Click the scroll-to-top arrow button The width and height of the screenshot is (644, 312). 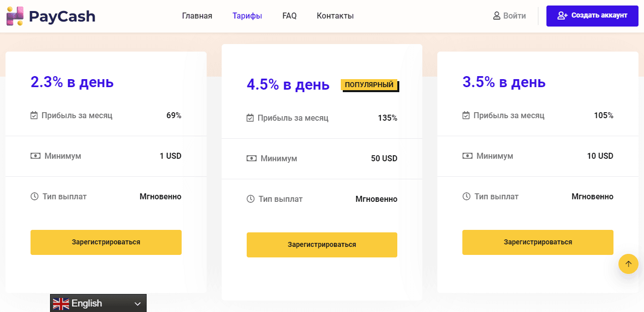tap(628, 264)
